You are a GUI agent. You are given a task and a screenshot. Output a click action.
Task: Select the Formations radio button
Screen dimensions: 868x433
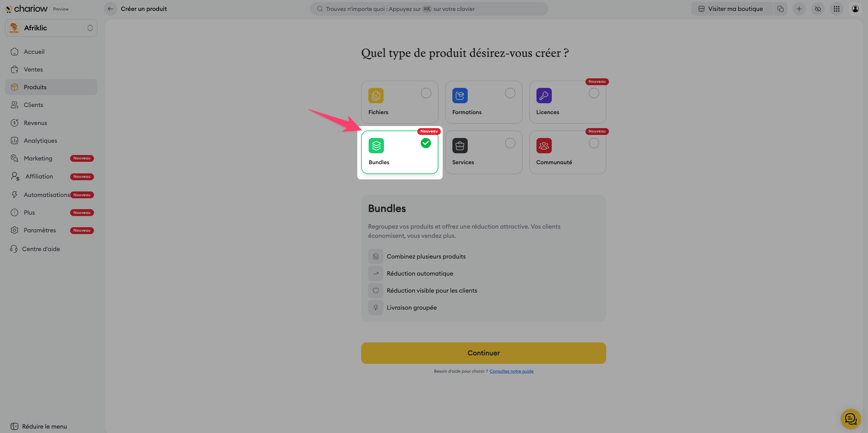(x=510, y=93)
